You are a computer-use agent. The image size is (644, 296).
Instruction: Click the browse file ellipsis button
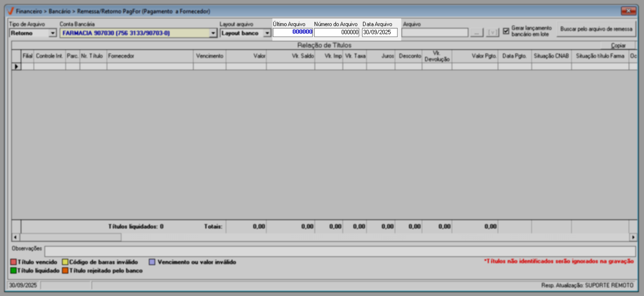click(x=476, y=33)
